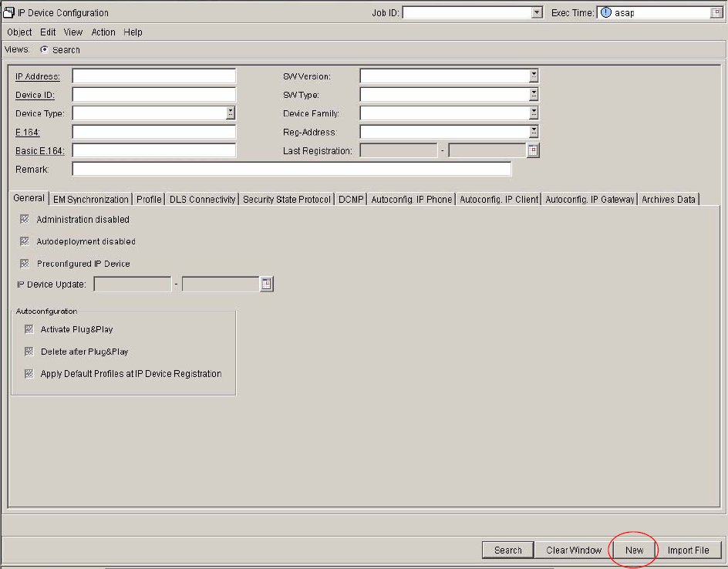Viewport: 728px width, 569px height.
Task: Toggle Activate Plug&Play checkbox
Action: click(x=29, y=329)
